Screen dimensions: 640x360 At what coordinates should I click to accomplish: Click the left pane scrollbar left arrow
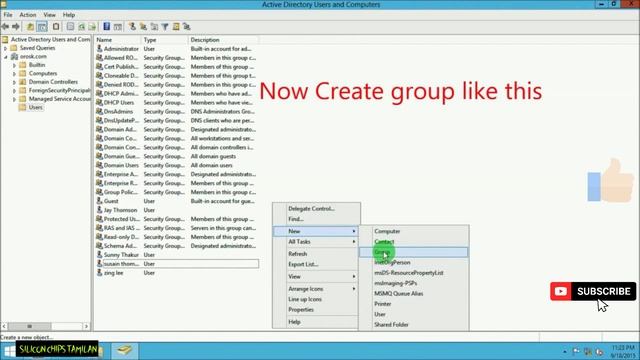coord(4,326)
